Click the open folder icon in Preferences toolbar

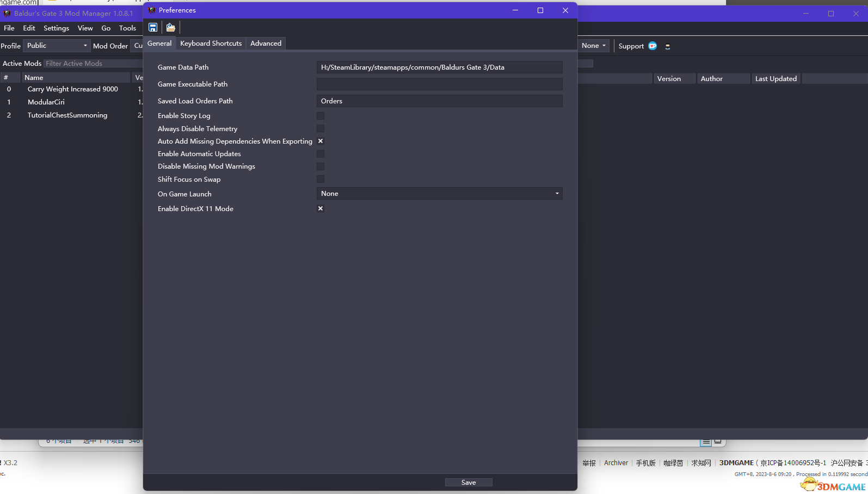171,27
